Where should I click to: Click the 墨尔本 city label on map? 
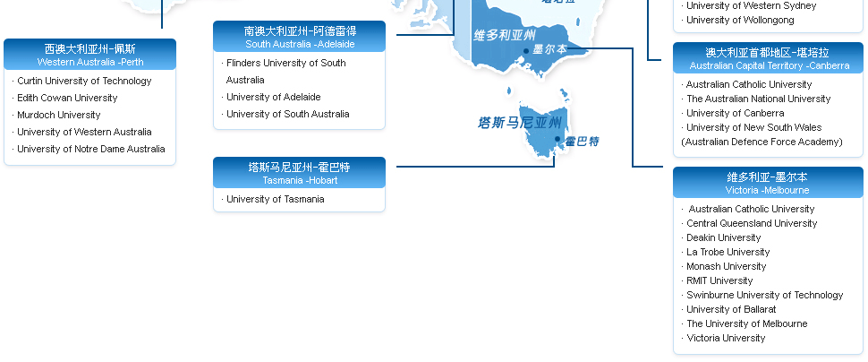pos(549,49)
